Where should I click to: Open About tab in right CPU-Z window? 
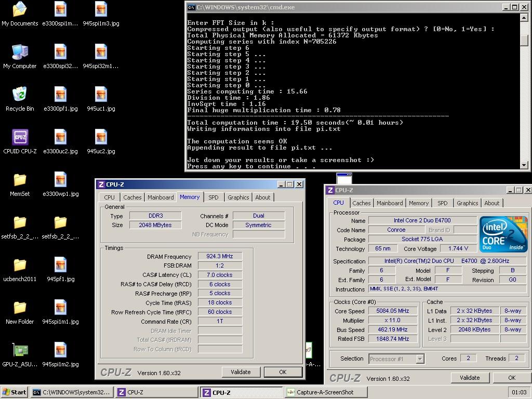pyautogui.click(x=492, y=203)
